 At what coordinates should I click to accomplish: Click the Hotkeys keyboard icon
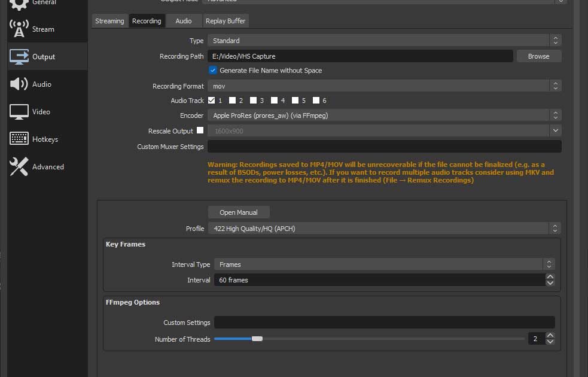[19, 139]
